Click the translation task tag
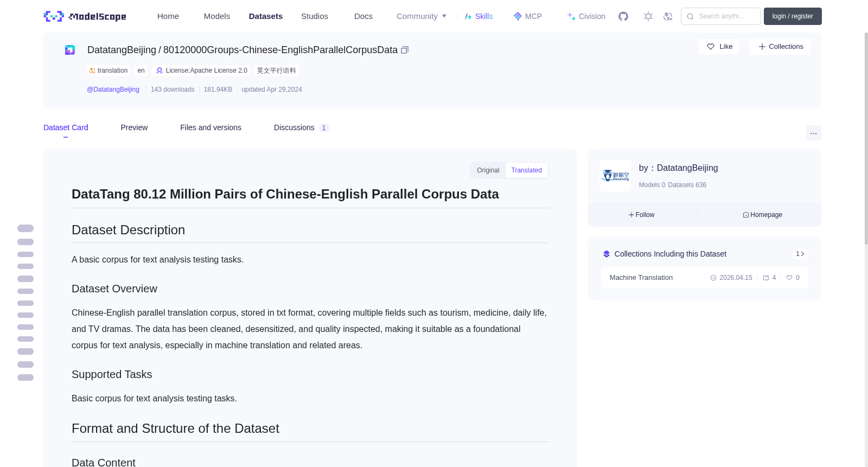868x467 pixels. coord(108,71)
